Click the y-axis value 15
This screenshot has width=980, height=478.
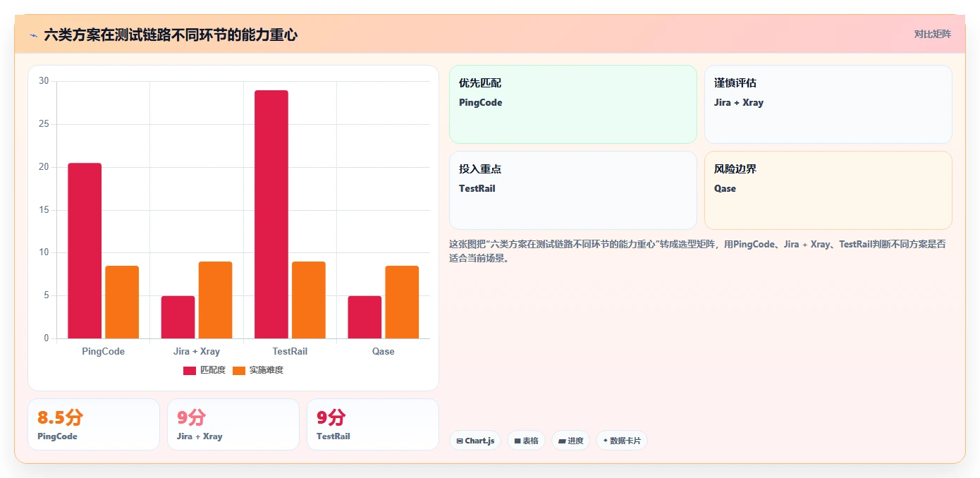coord(44,210)
